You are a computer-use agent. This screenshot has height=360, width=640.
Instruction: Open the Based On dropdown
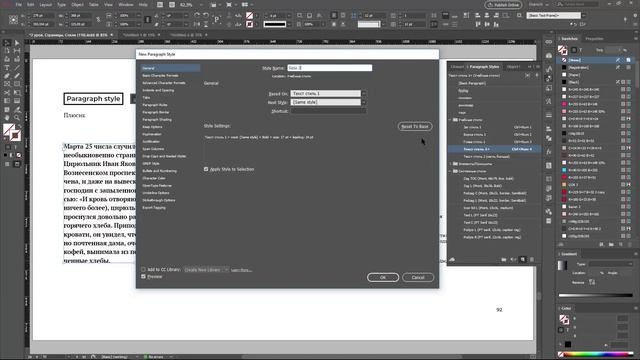[328, 93]
